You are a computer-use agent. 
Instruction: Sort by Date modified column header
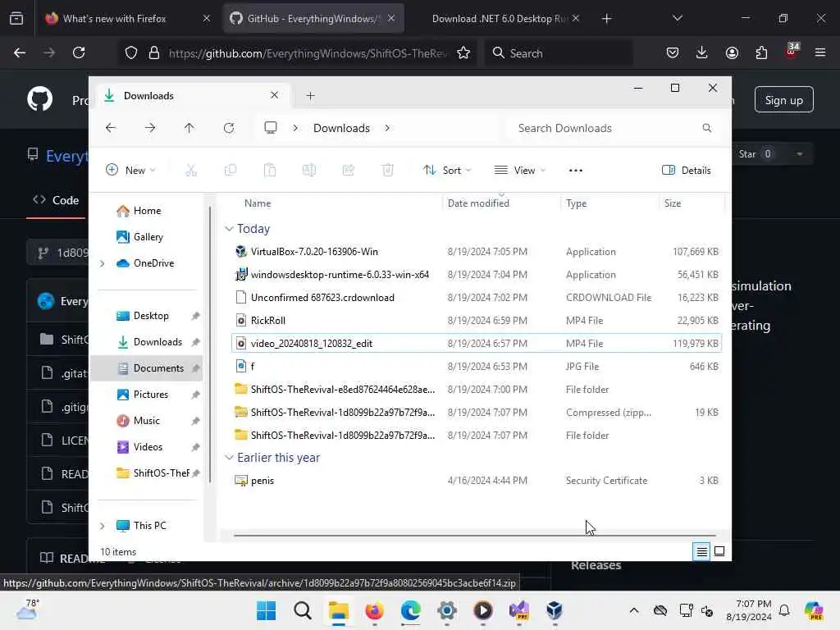click(x=478, y=203)
